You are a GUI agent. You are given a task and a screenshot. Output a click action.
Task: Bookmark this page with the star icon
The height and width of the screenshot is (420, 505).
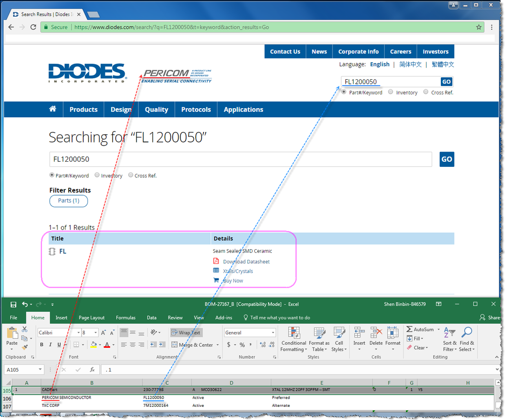tap(479, 27)
